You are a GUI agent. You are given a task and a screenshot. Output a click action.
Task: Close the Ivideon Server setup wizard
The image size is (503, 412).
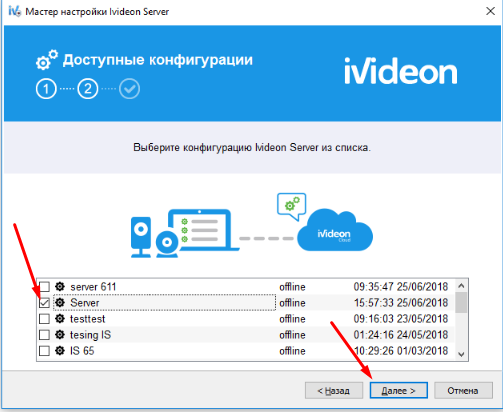point(490,11)
